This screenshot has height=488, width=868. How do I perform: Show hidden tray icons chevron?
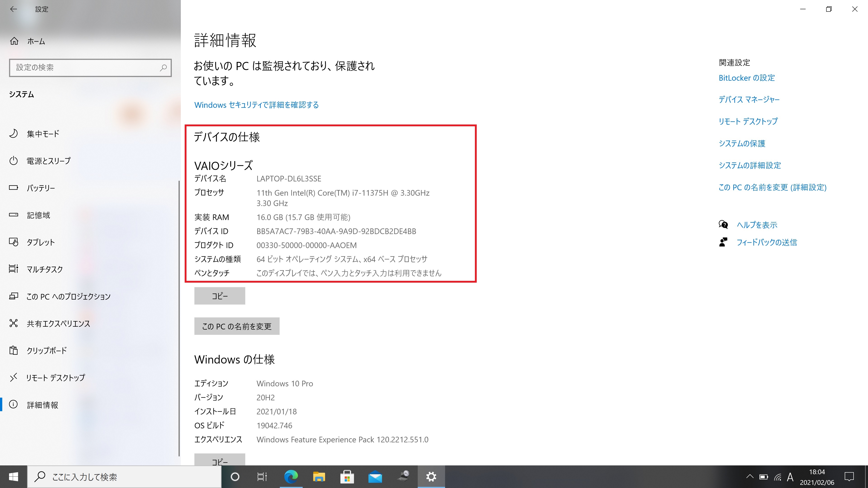tap(750, 476)
